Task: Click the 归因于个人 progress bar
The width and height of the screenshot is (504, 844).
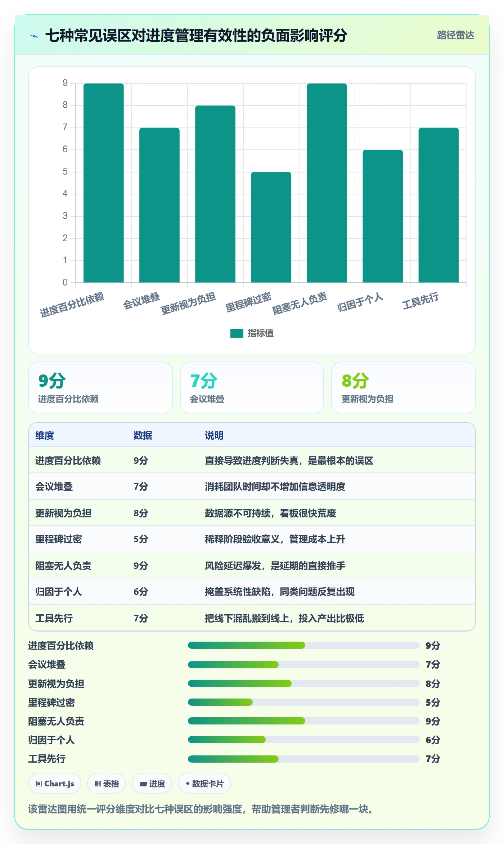Action: point(303,740)
